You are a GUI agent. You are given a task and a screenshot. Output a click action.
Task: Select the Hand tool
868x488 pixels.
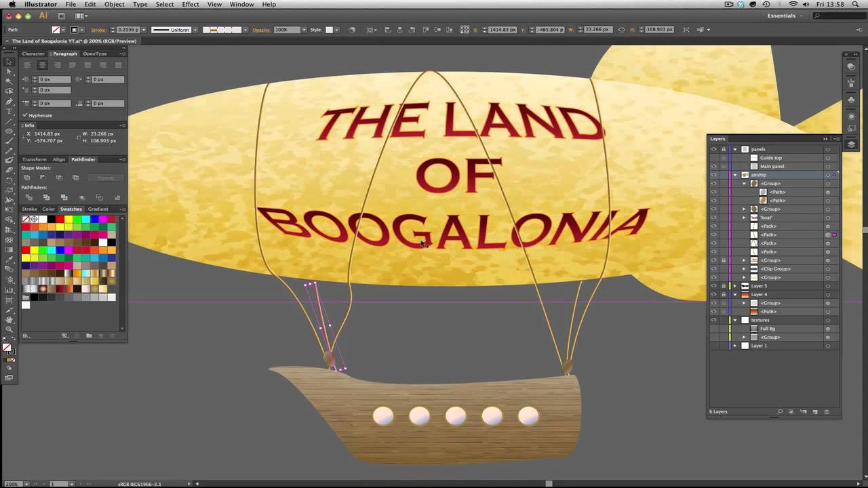pyautogui.click(x=9, y=319)
